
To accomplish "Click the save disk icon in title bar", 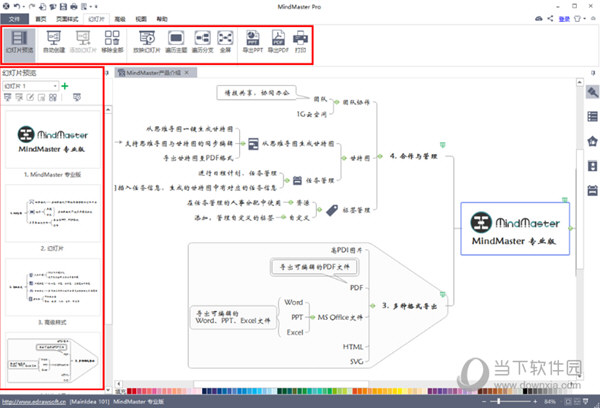I will coord(63,6).
